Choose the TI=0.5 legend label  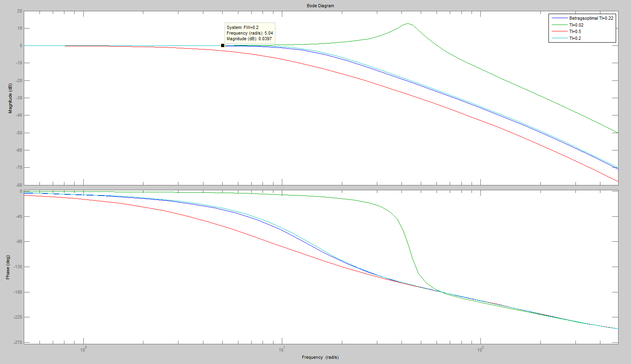point(575,31)
